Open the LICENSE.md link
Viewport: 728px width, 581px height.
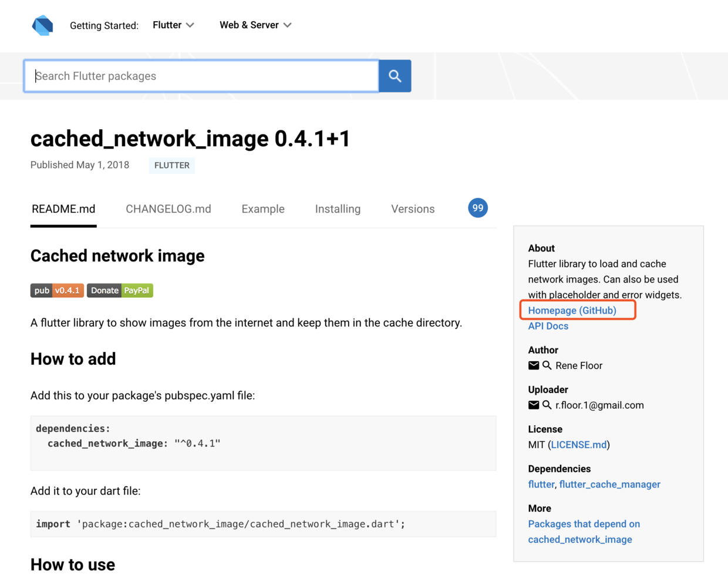tap(578, 445)
